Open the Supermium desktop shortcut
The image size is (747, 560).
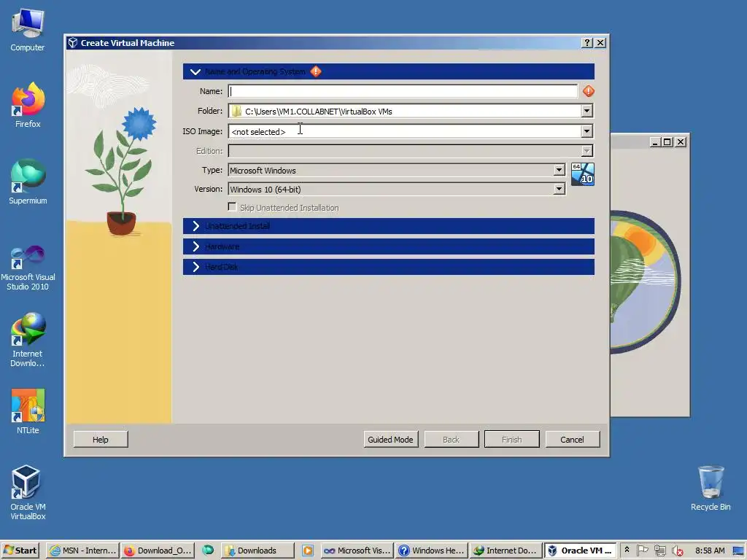(28, 182)
